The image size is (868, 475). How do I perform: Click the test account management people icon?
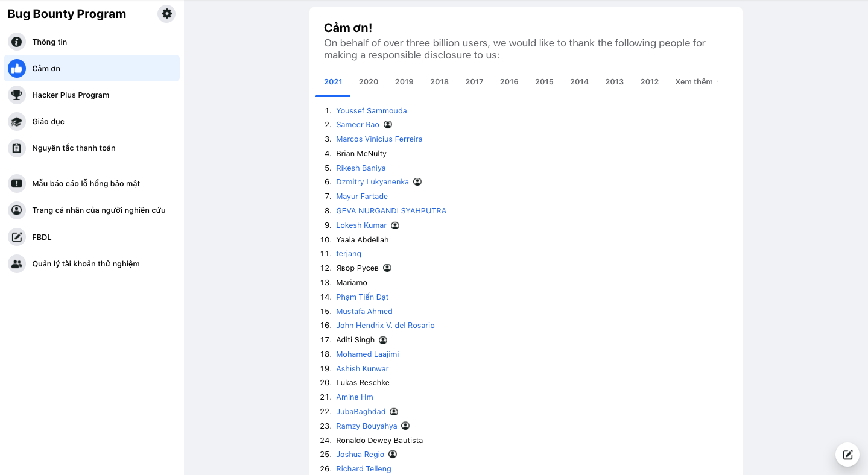[17, 264]
